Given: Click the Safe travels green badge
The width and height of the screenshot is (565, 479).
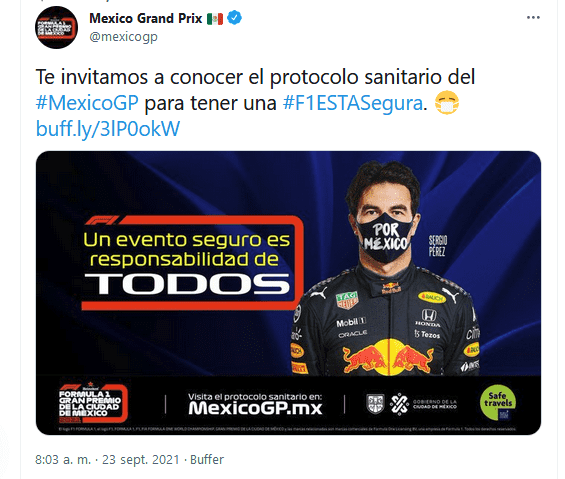Looking at the screenshot, I should tap(498, 402).
